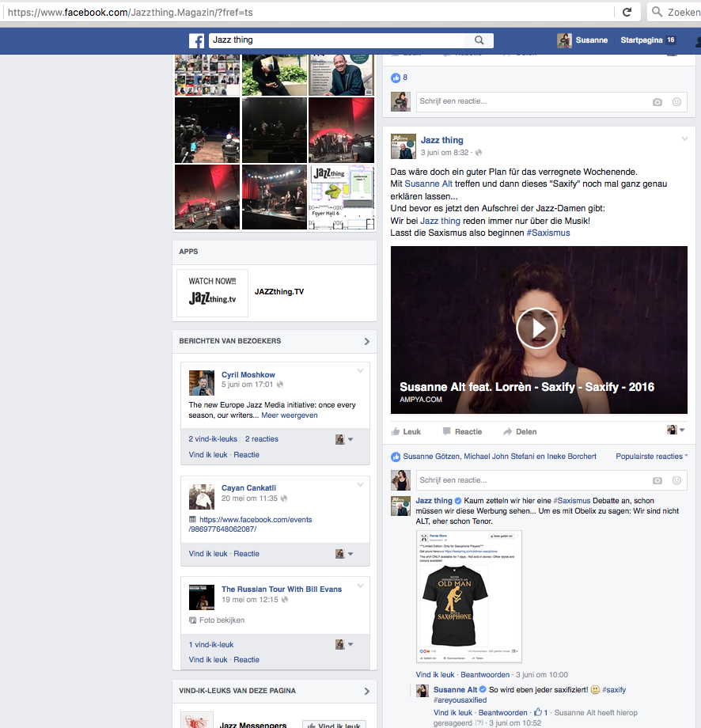Change the like-as identity on the Russian Tour post
701x728 pixels.
[x=344, y=644]
